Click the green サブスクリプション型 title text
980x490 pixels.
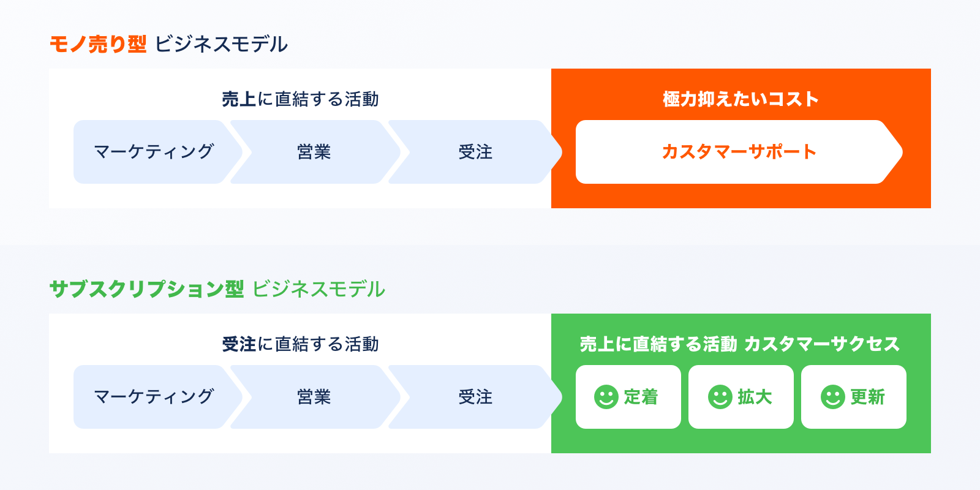click(x=146, y=289)
